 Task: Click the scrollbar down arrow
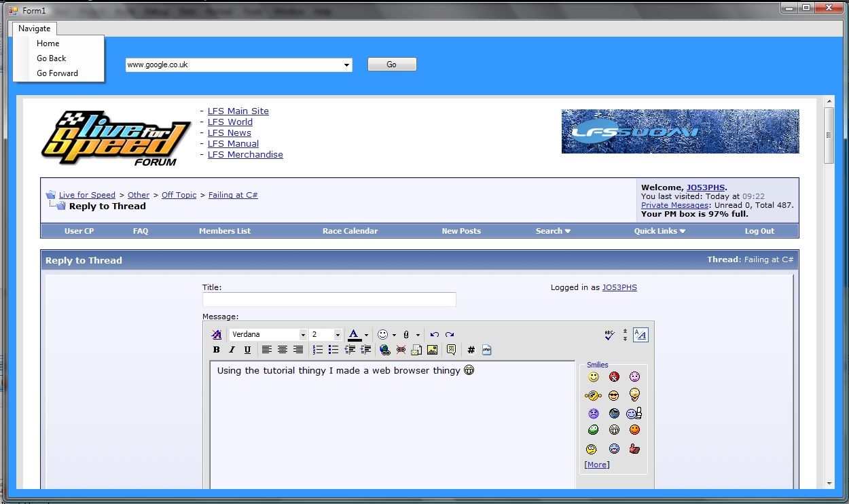pyautogui.click(x=829, y=484)
